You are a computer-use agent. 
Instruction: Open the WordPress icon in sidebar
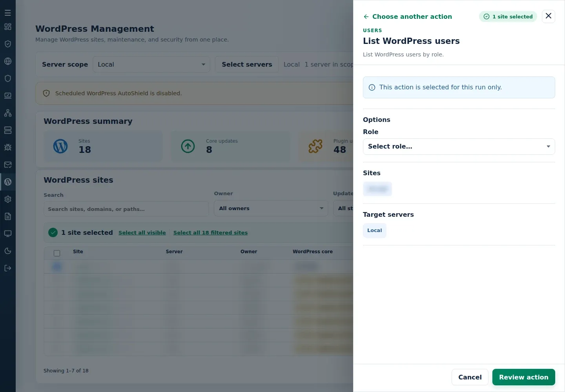pos(8,182)
